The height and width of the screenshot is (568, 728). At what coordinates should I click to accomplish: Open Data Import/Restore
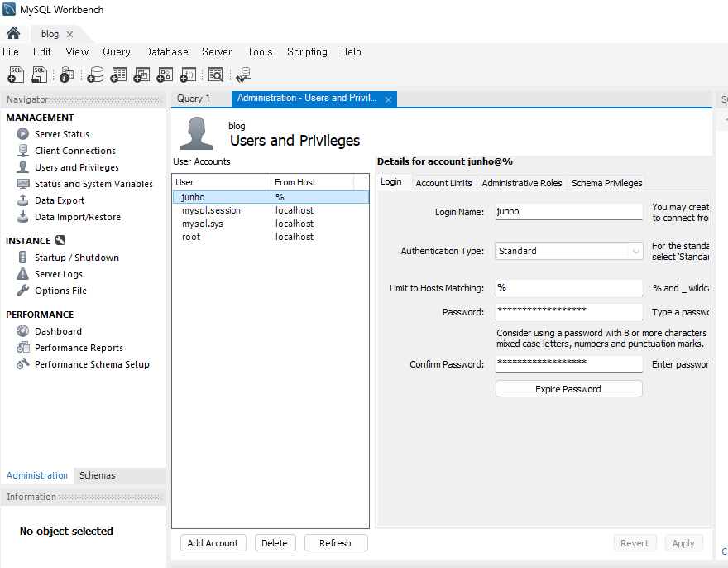78,217
